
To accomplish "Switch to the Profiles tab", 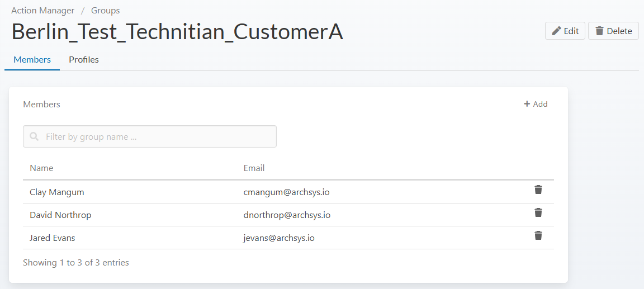I will (x=84, y=59).
